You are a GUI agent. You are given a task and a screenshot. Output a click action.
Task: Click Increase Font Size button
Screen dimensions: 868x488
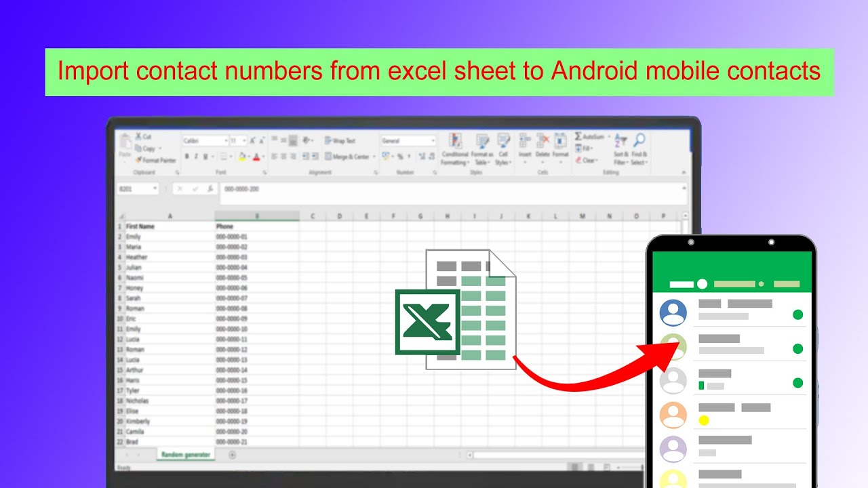[x=253, y=141]
